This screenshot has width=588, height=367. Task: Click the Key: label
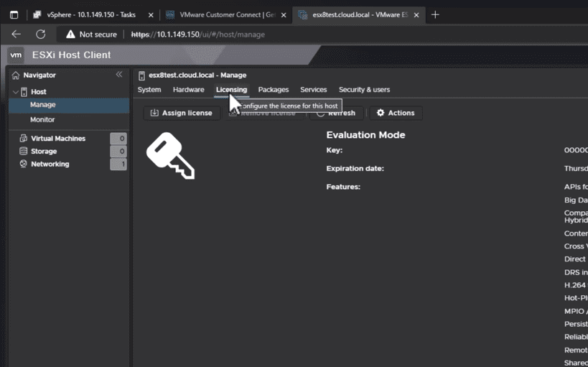point(334,150)
